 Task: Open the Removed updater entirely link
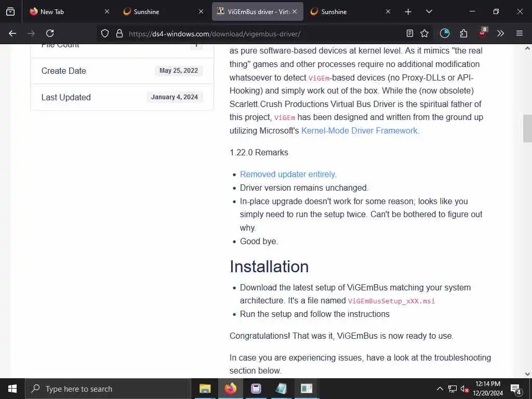(x=288, y=175)
